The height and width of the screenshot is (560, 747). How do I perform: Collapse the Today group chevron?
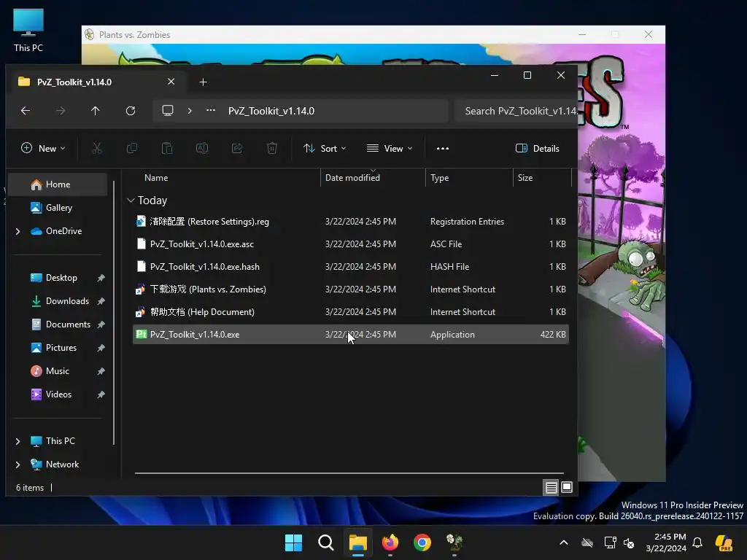point(131,201)
